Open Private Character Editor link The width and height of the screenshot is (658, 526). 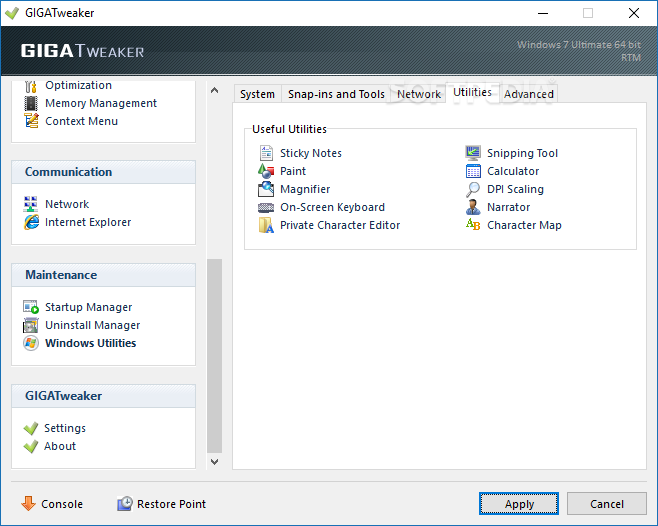pyautogui.click(x=340, y=225)
